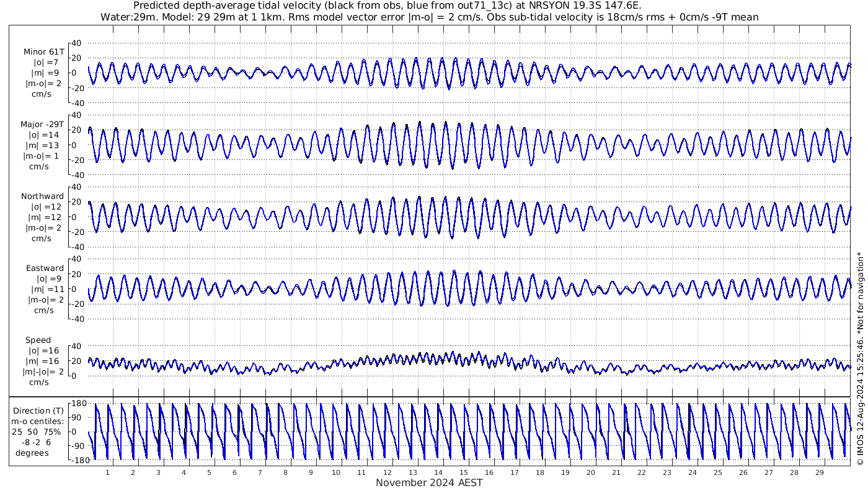Click day '14' label on the x-axis
Screen dimensions: 868x496
click(438, 472)
